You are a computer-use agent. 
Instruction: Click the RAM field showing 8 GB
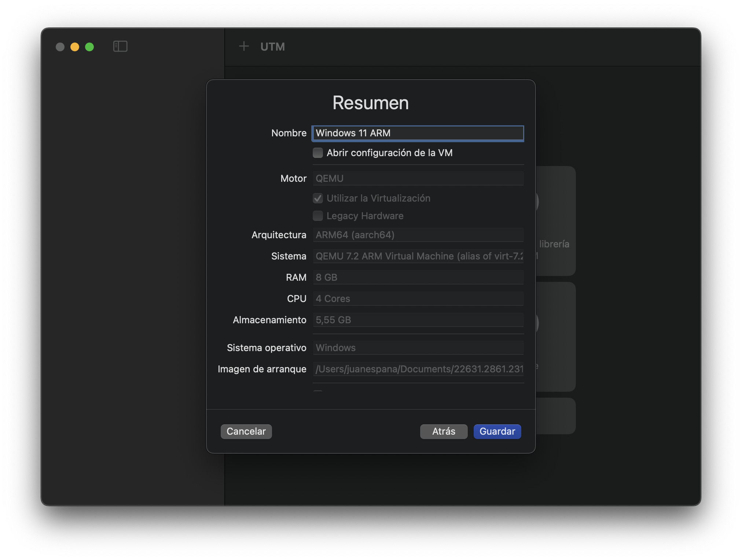[418, 277]
